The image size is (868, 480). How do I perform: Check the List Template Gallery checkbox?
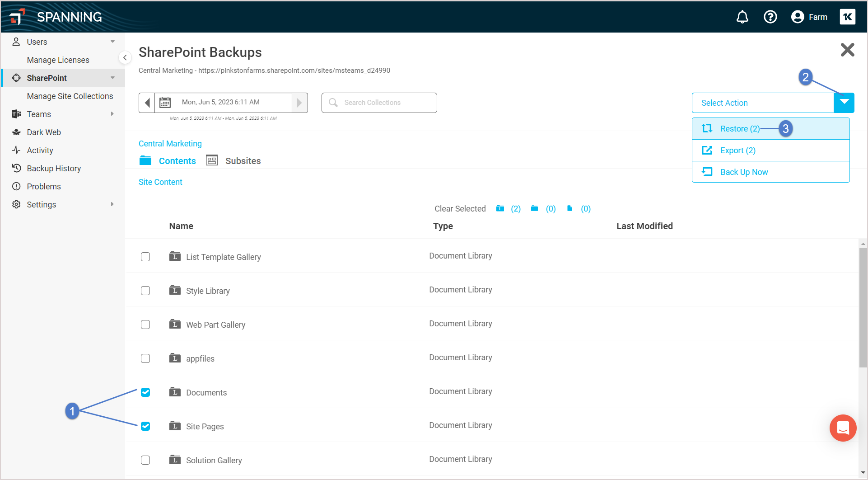tap(145, 257)
